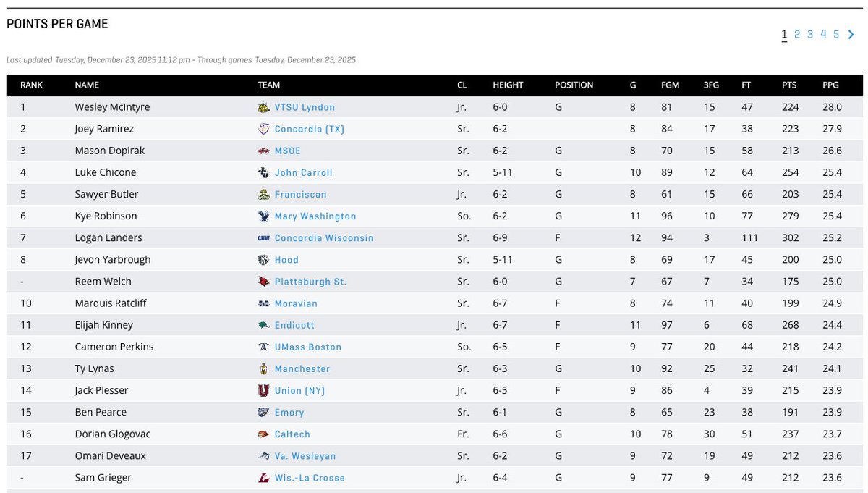Open Franciscan team link
The height and width of the screenshot is (493, 868).
coord(301,194)
